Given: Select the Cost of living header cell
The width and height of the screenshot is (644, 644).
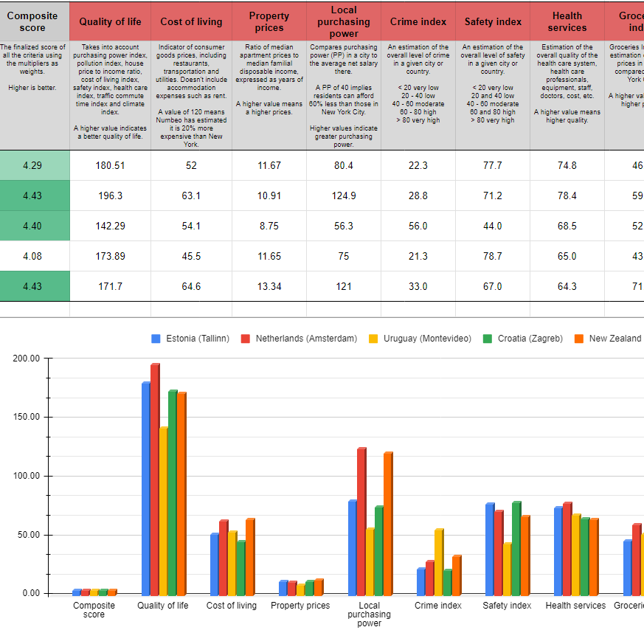Looking at the screenshot, I should click(191, 21).
